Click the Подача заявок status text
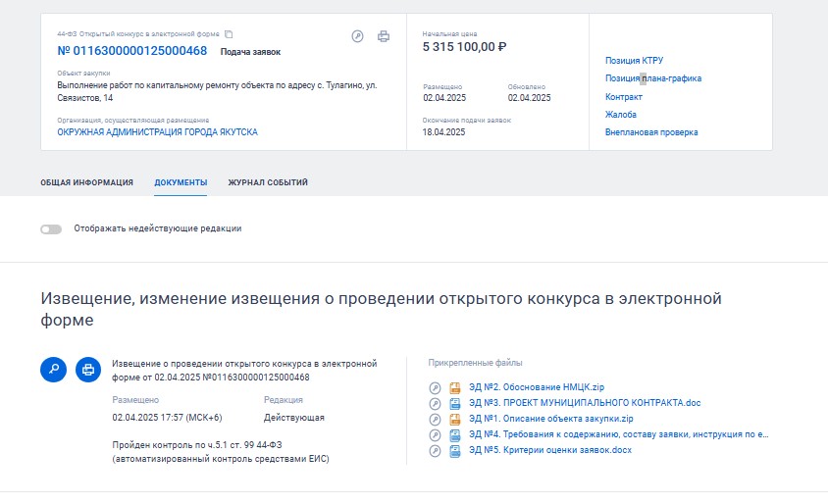 pos(250,52)
